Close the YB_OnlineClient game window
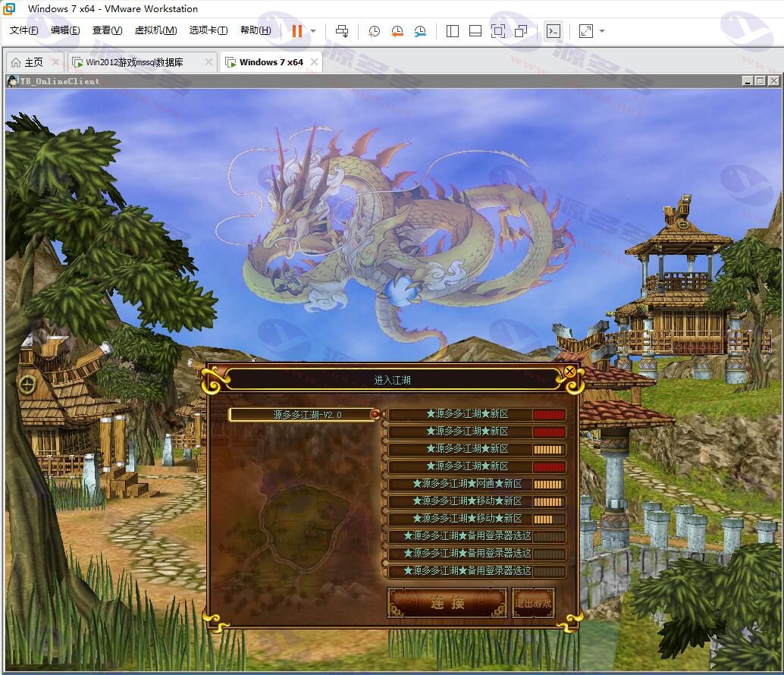The height and width of the screenshot is (675, 784). click(773, 81)
